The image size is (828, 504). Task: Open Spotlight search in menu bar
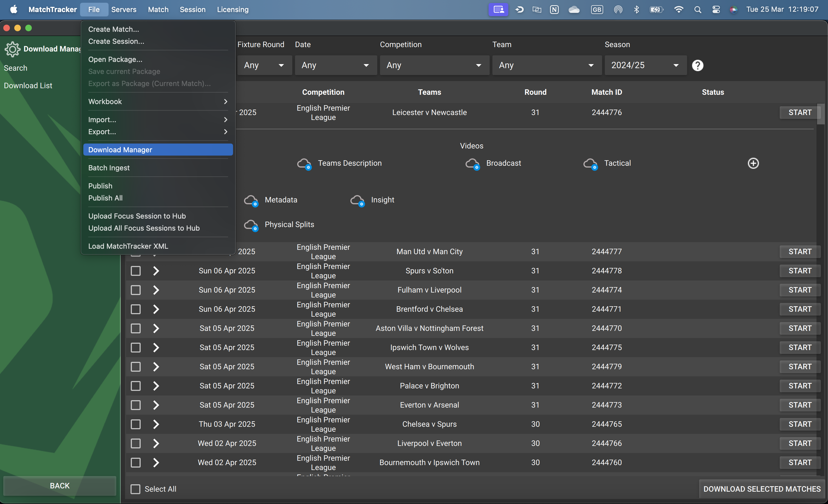697,9
